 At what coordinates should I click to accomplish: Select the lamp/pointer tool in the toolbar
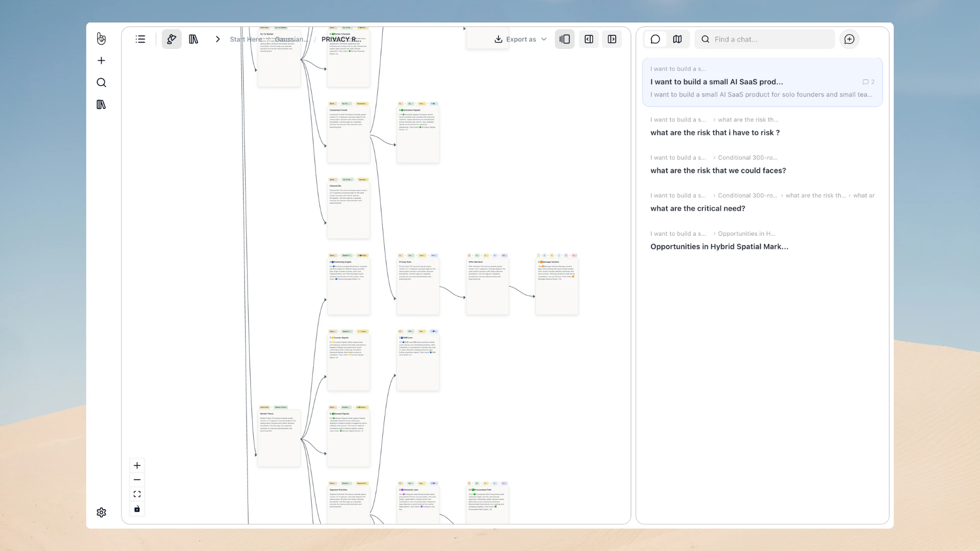(171, 39)
